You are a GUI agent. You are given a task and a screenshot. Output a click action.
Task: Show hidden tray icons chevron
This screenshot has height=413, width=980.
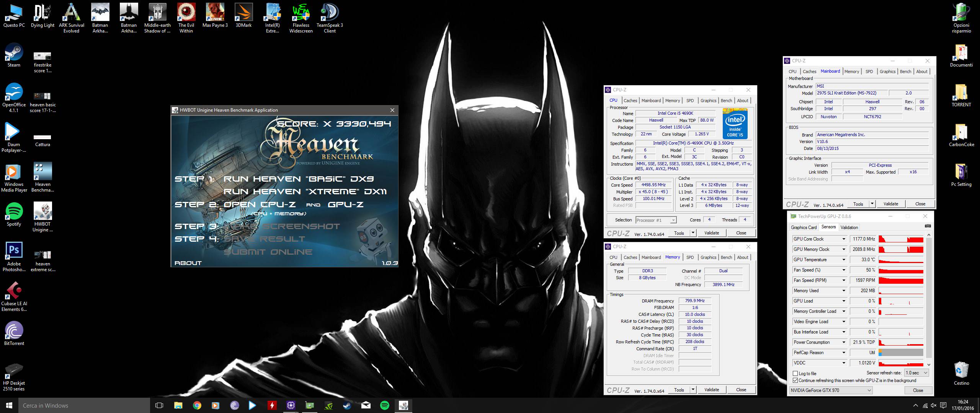[915, 406]
